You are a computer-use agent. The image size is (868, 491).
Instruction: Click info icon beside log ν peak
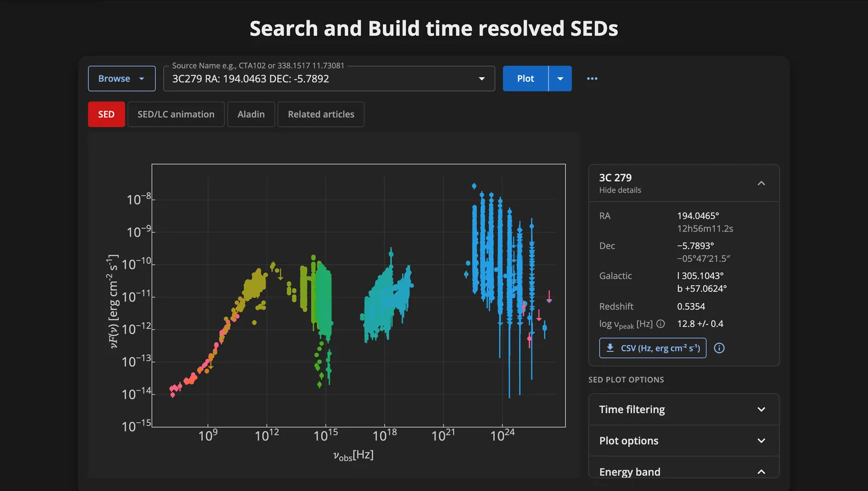pyautogui.click(x=661, y=324)
